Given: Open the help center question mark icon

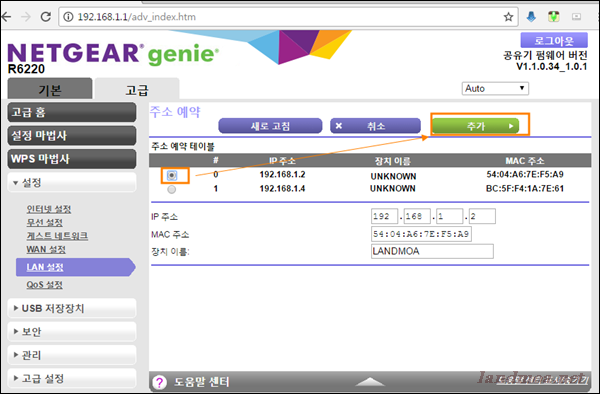Looking at the screenshot, I should pos(160,382).
